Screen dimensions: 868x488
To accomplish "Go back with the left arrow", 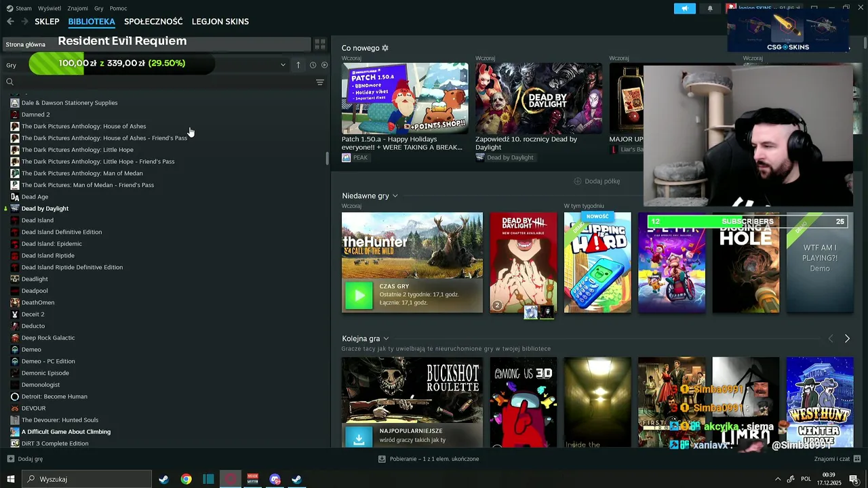I will [x=10, y=22].
